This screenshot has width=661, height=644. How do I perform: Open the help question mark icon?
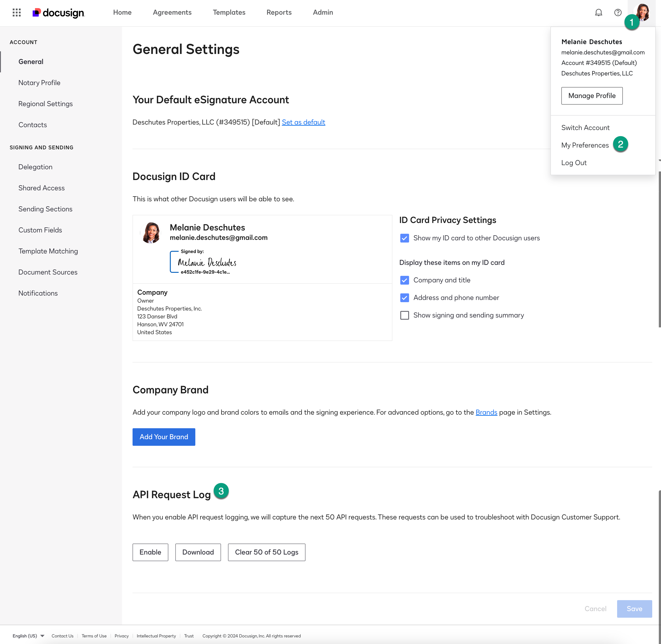(618, 12)
